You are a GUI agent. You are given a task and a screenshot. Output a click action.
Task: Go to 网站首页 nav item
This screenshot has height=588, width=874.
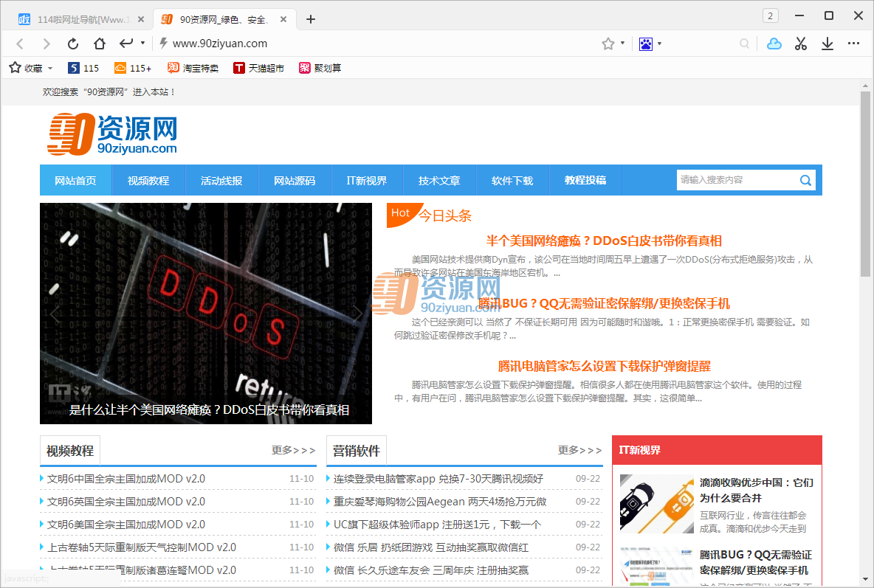(x=75, y=181)
